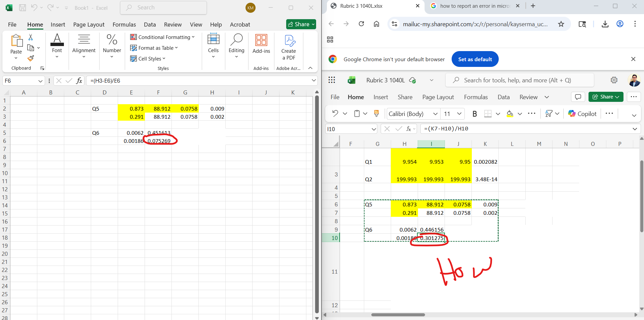
Task: Dismiss default browser notification bar
Action: (x=633, y=59)
